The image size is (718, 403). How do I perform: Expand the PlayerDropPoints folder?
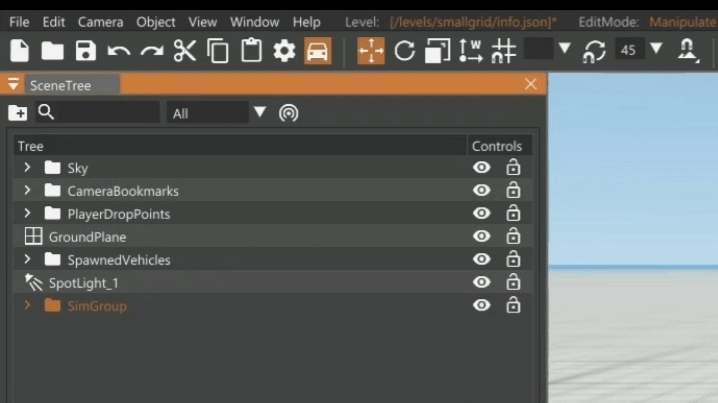[x=27, y=213]
